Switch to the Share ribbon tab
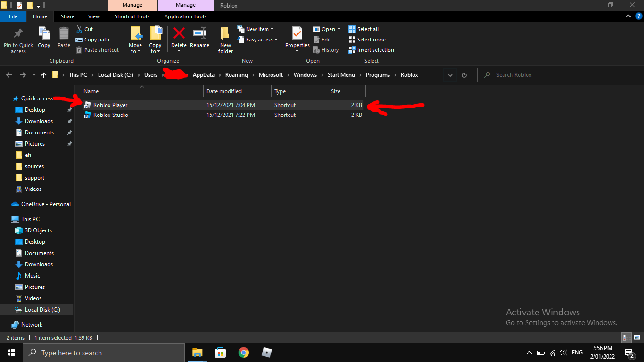 pyautogui.click(x=67, y=16)
